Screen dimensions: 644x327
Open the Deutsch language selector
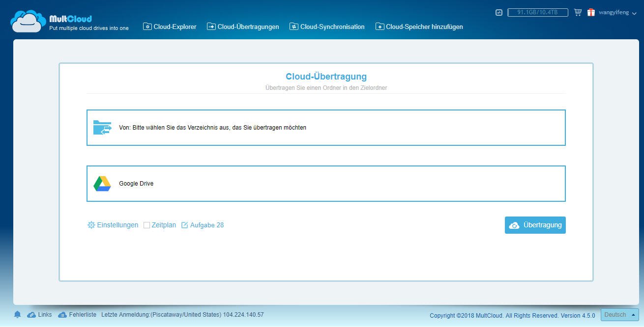(619, 315)
